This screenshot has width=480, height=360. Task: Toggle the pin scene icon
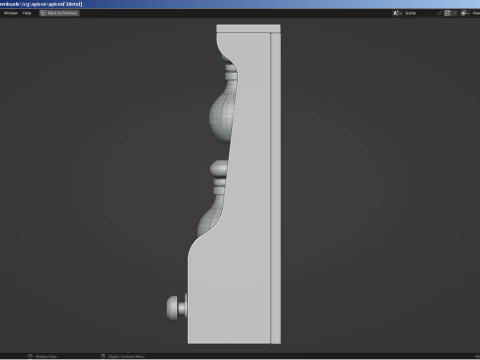tap(440, 13)
